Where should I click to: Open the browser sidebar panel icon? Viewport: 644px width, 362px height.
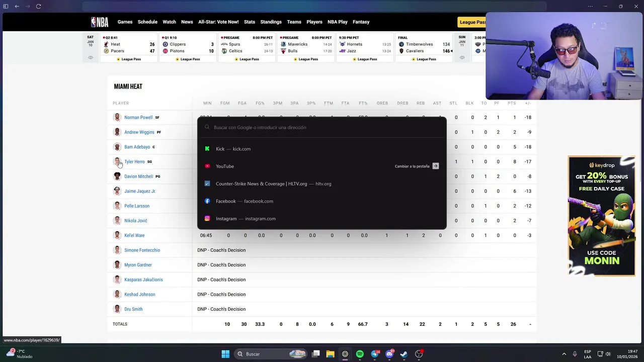tap(6, 6)
